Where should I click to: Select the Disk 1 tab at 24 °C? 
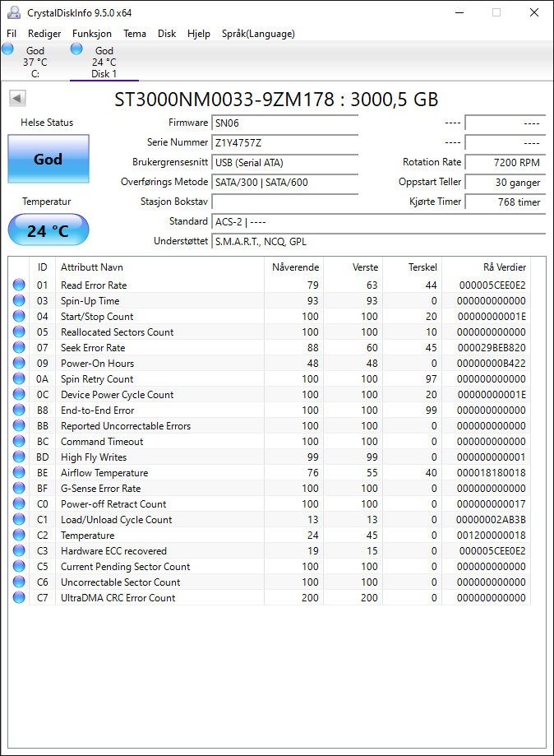104,62
